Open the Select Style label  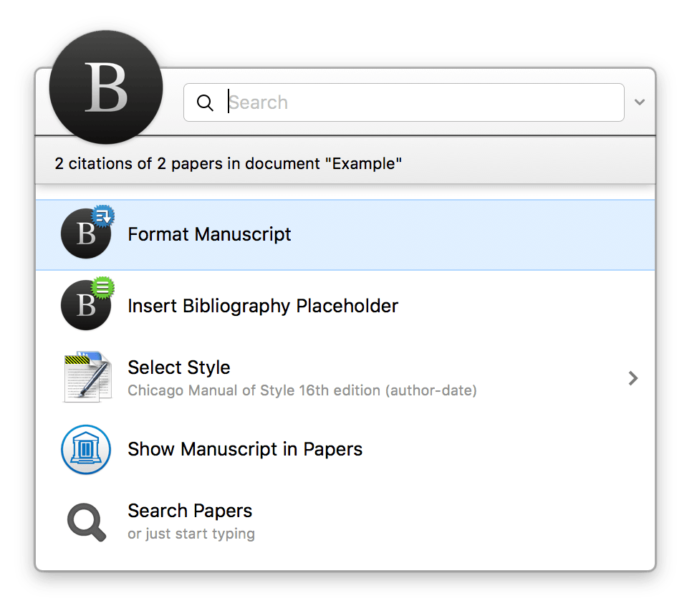click(179, 367)
